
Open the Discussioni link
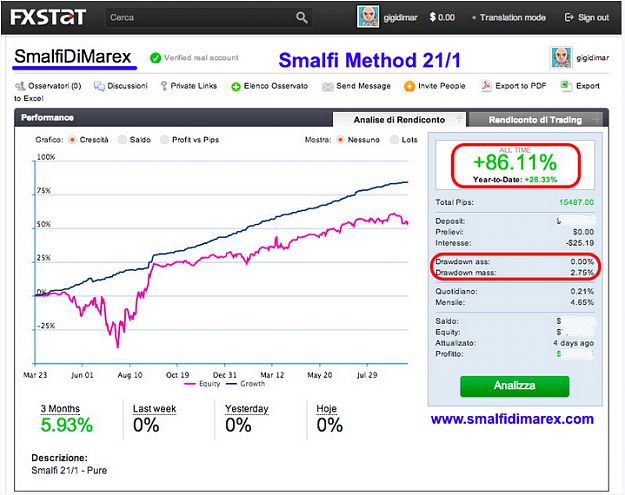(x=127, y=86)
